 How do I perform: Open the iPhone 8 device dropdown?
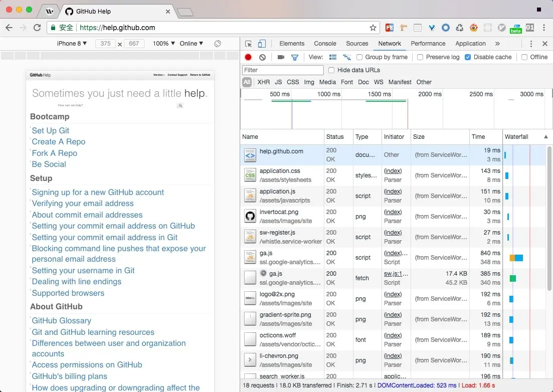72,43
